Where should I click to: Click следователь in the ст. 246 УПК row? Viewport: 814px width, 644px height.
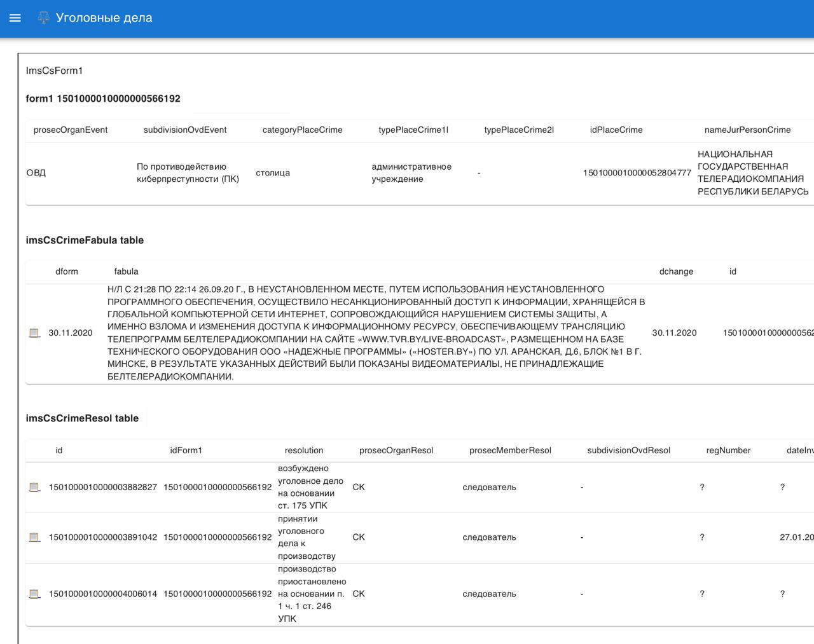click(489, 594)
